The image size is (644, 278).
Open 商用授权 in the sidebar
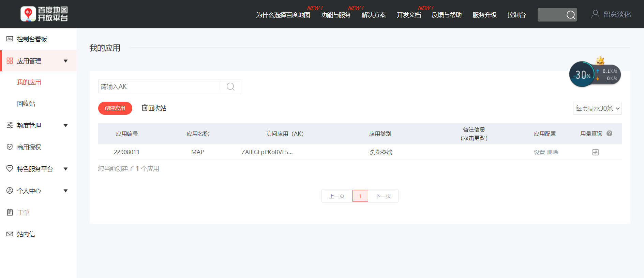pyautogui.click(x=29, y=147)
